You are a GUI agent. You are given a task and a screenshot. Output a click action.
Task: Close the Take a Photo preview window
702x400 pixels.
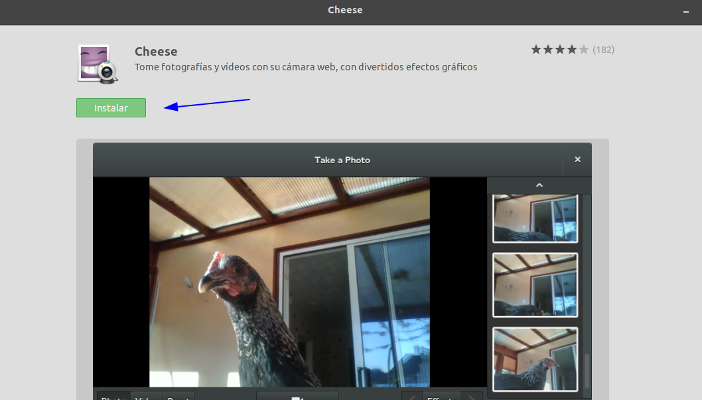click(x=578, y=159)
